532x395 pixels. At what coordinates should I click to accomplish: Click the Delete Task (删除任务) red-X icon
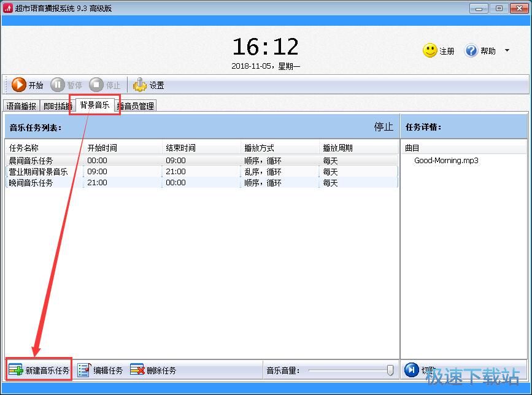[137, 370]
